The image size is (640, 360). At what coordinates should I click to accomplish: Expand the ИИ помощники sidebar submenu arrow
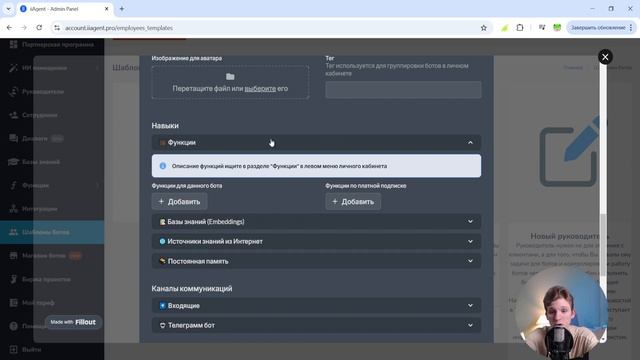[x=97, y=68]
